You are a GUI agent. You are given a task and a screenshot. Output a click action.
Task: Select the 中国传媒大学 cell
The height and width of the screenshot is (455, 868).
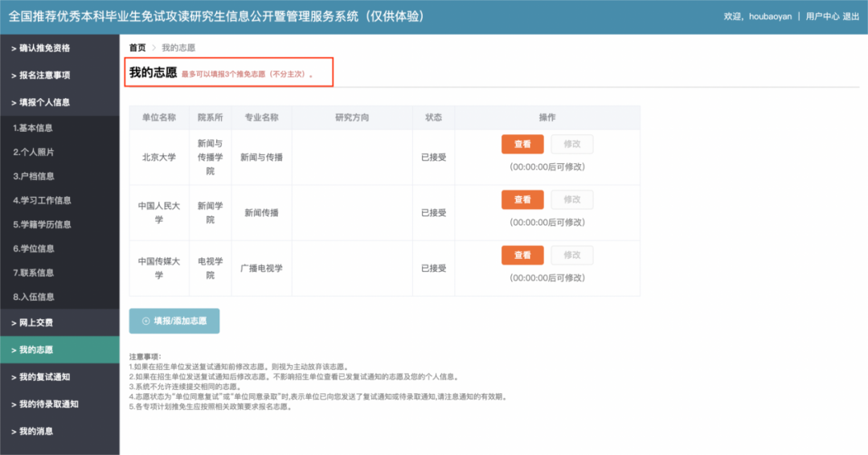pyautogui.click(x=159, y=268)
